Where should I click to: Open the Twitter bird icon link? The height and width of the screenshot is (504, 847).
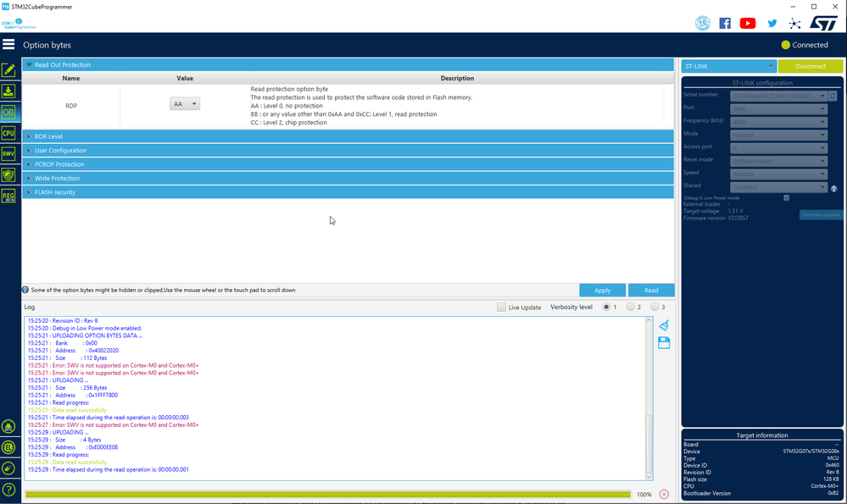(x=772, y=23)
